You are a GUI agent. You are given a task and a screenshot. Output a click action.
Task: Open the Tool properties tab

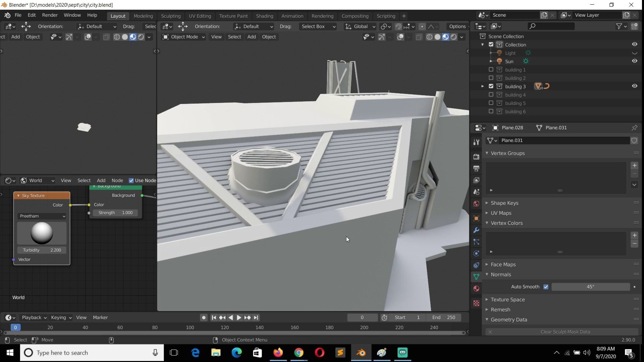pyautogui.click(x=476, y=142)
